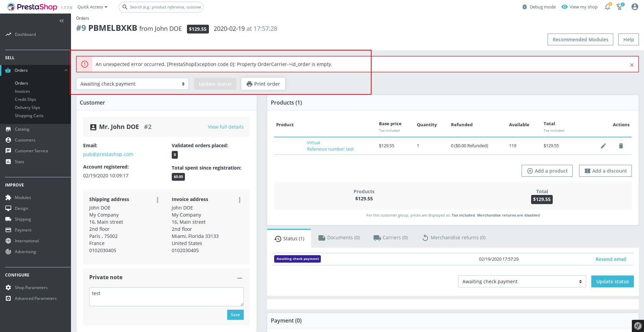Click the Help button
This screenshot has width=644, height=332.
coord(628,40)
